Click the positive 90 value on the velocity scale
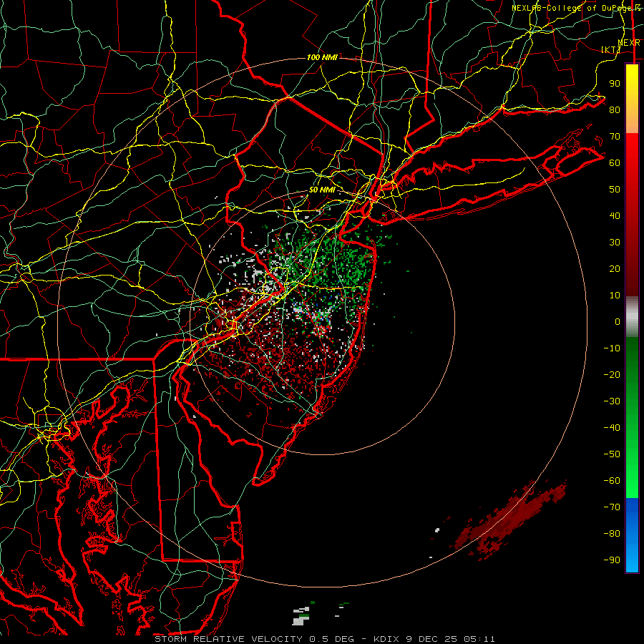Viewport: 644px width, 644px height. [615, 84]
